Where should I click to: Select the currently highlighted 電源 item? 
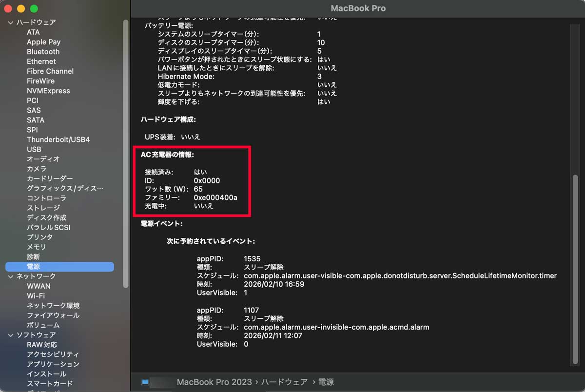[x=33, y=266]
